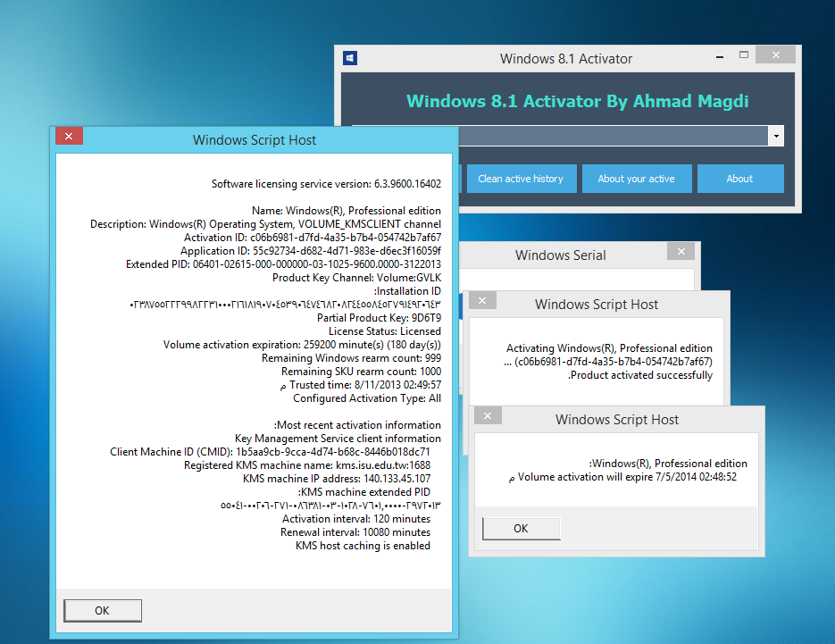Image resolution: width=835 pixels, height=644 pixels.
Task: Click the Windows logo system menu icon
Action: 350,56
